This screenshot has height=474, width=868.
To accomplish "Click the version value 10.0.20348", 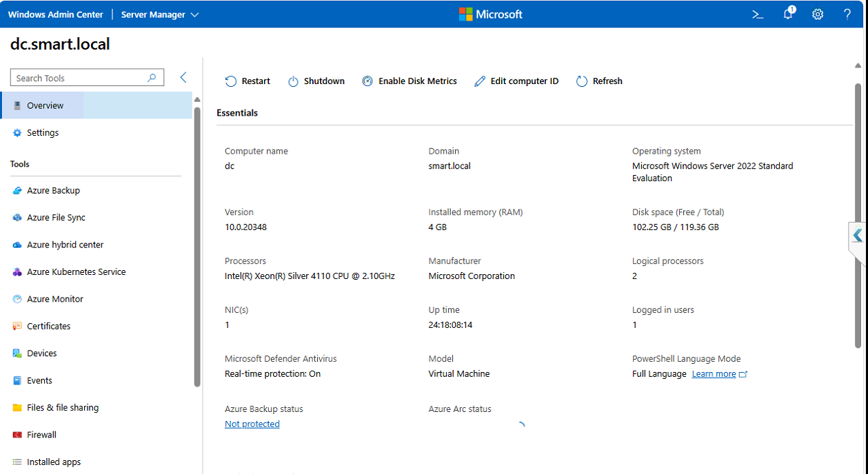I will 245,227.
